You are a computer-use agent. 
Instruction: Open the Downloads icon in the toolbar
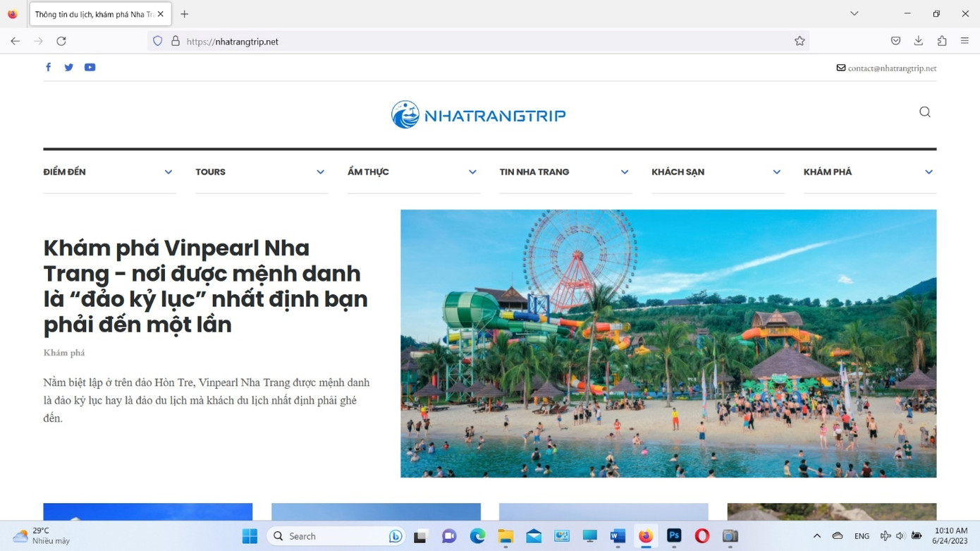tap(918, 41)
